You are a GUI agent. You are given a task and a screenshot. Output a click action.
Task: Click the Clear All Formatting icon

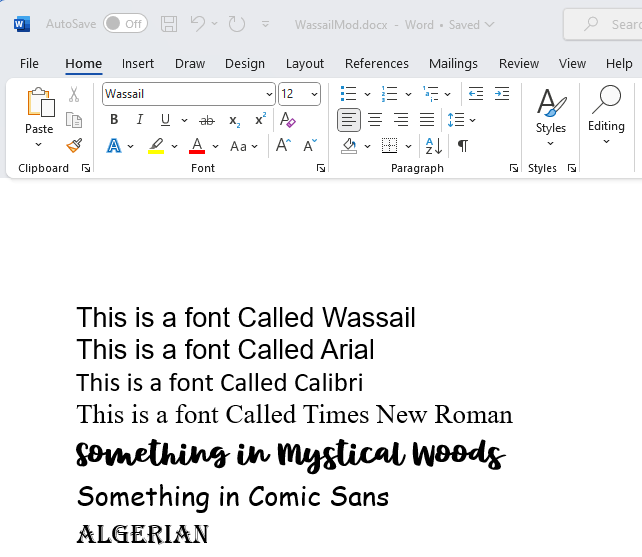(288, 120)
